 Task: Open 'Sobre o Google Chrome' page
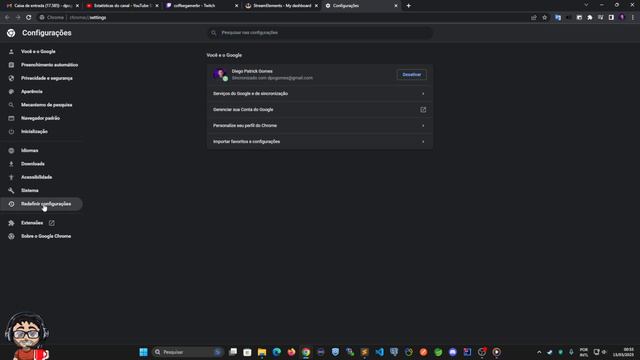(x=46, y=236)
